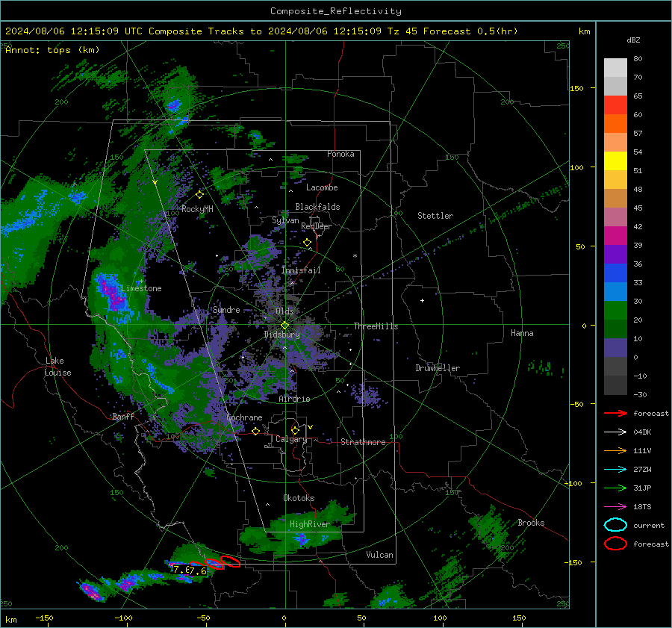The width and height of the screenshot is (672, 628).
Task: Click the 'Composite_Reflectivity' title text
Action: click(336, 11)
